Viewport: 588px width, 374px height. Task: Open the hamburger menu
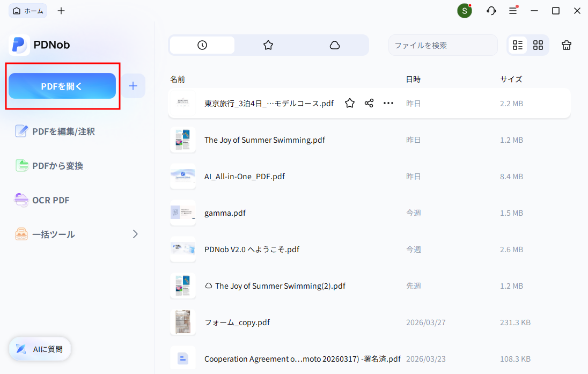[x=513, y=10]
